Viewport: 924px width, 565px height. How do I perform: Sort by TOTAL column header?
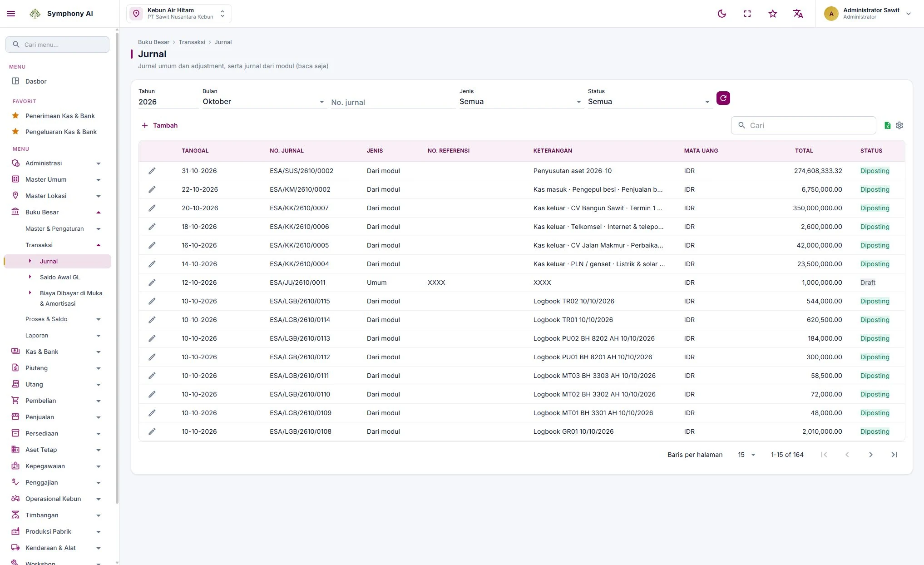(804, 151)
